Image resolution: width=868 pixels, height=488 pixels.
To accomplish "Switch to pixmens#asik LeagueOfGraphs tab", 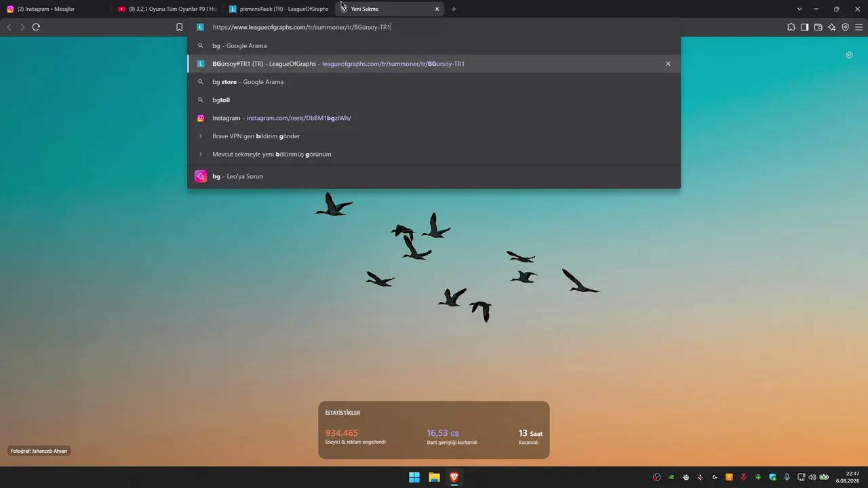I will (278, 9).
